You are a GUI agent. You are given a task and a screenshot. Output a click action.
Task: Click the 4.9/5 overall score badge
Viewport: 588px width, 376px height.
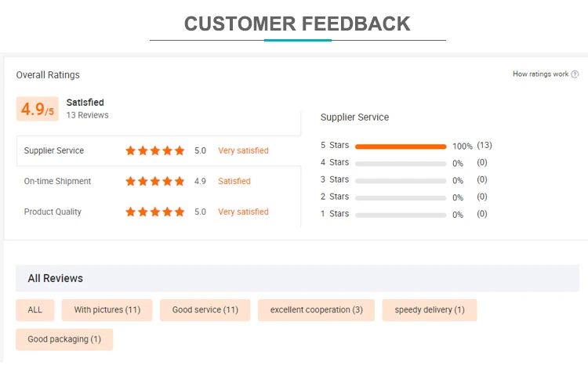(37, 109)
